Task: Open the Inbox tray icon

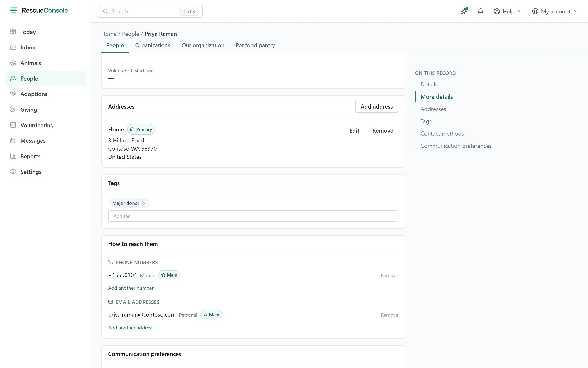Action: (13, 47)
